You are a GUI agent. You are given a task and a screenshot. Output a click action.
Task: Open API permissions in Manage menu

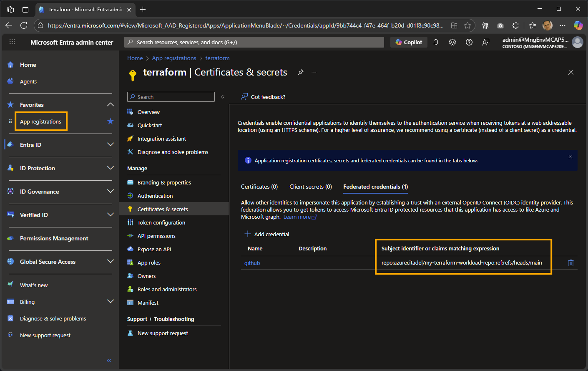coord(156,236)
